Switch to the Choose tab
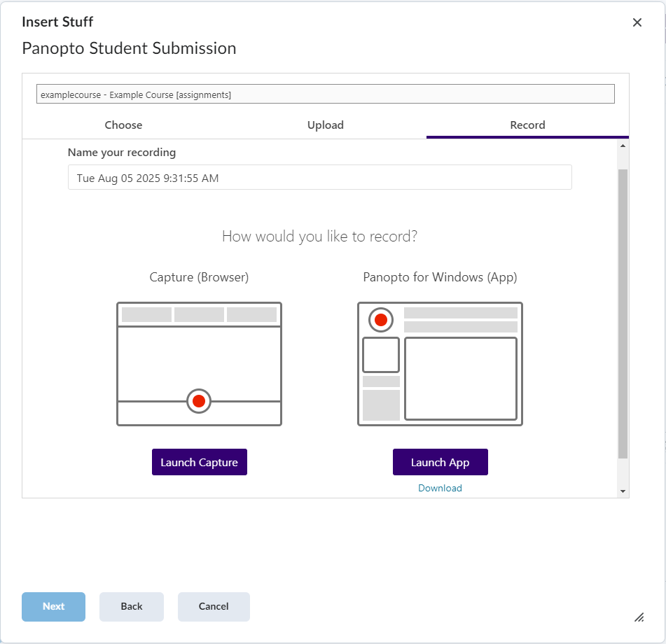Image resolution: width=666 pixels, height=644 pixels. 123,125
